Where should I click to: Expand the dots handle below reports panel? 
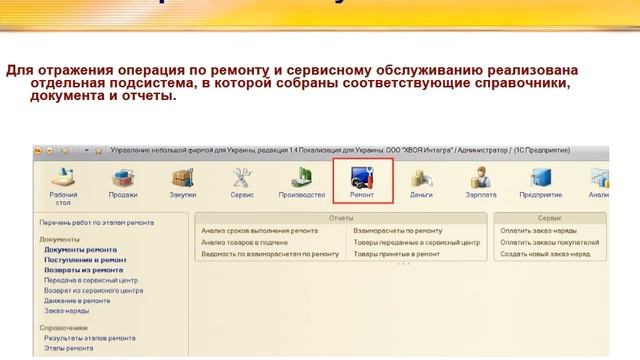pyautogui.click(x=403, y=264)
